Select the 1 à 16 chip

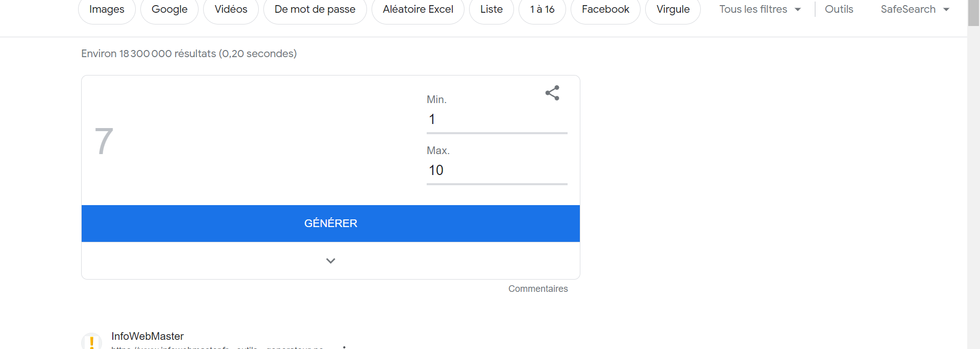(542, 9)
